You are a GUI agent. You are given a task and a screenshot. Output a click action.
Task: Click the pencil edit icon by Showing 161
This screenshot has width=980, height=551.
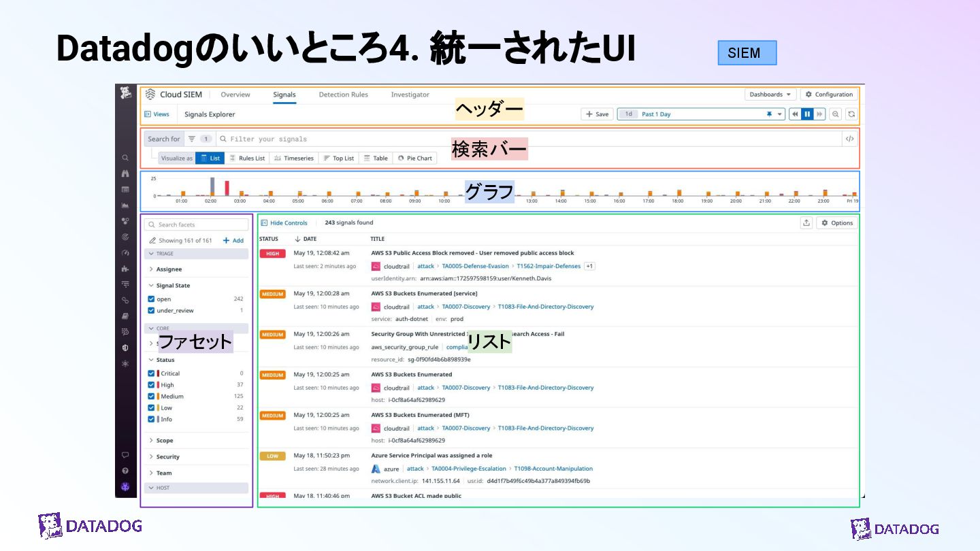tap(152, 241)
